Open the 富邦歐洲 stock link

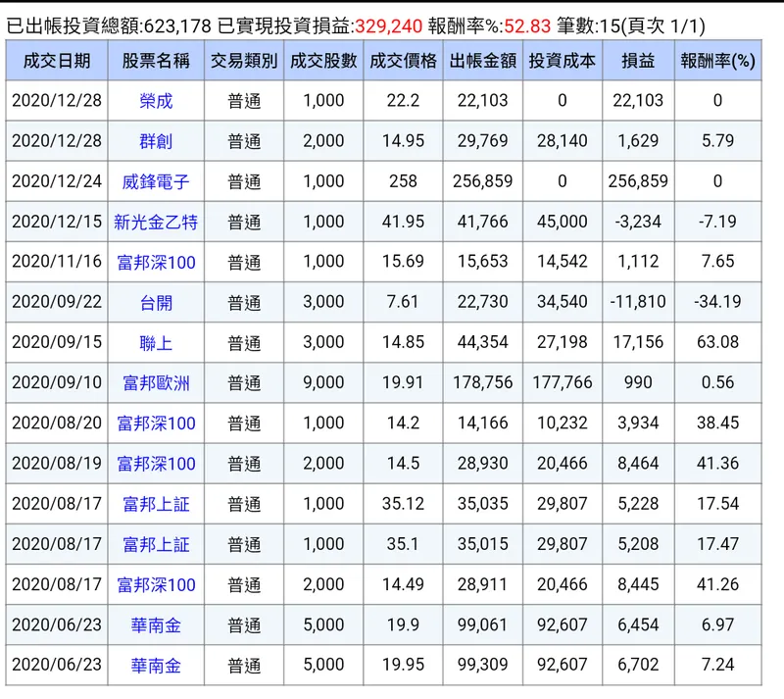click(x=156, y=382)
